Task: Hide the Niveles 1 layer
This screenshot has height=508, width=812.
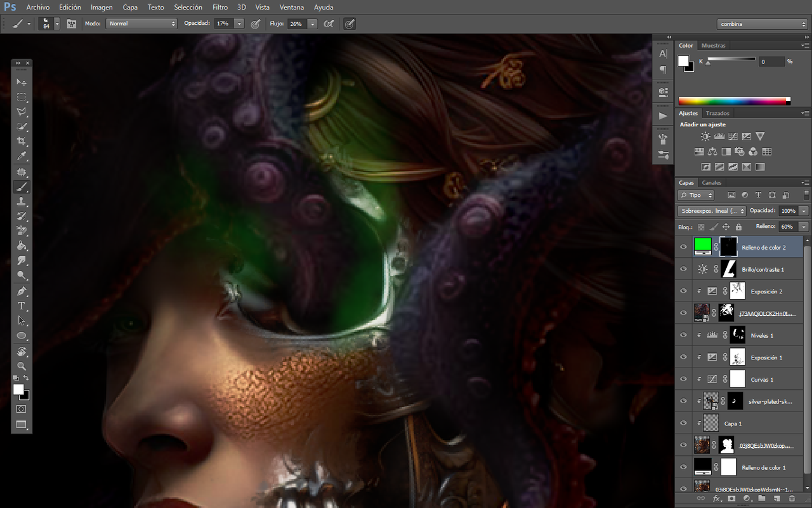Action: pyautogui.click(x=683, y=335)
